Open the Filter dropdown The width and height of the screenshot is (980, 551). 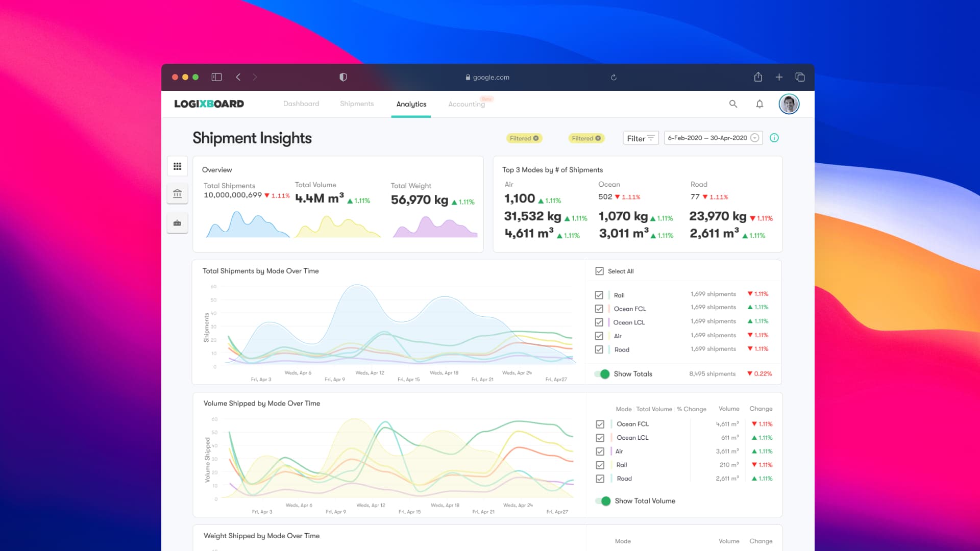(x=641, y=138)
